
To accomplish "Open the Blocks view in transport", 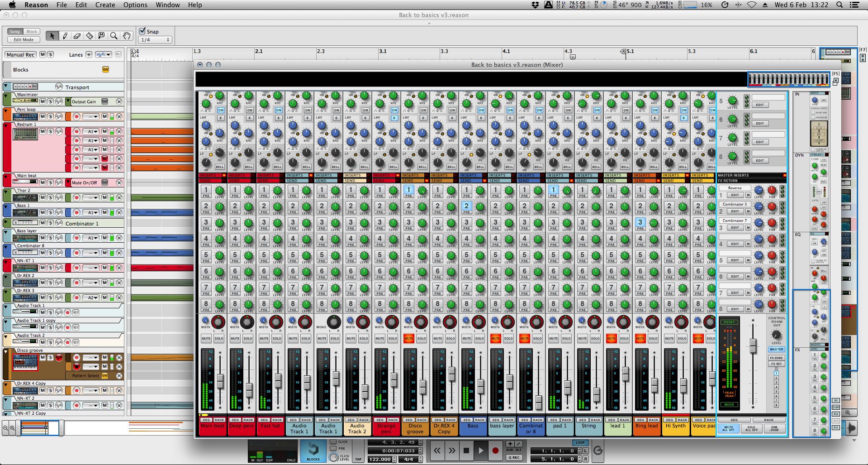I will tap(313, 451).
